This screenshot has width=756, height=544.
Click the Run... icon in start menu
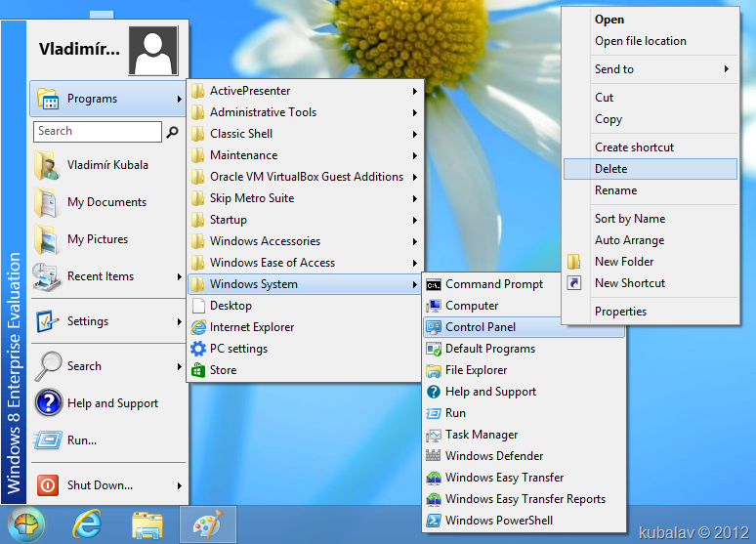pos(48,439)
